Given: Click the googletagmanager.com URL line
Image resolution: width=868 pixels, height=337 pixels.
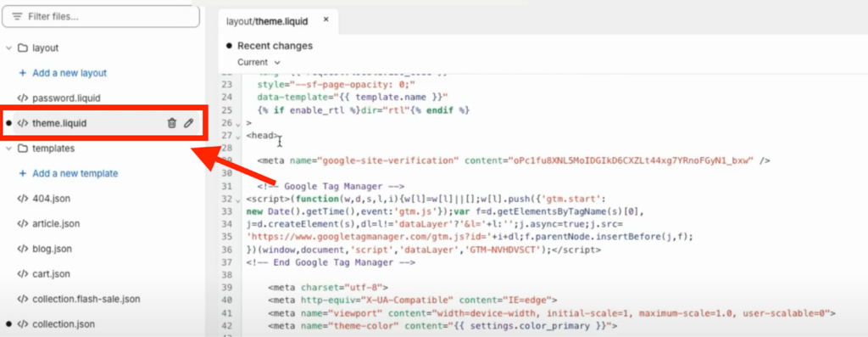Looking at the screenshot, I should tap(470, 237).
